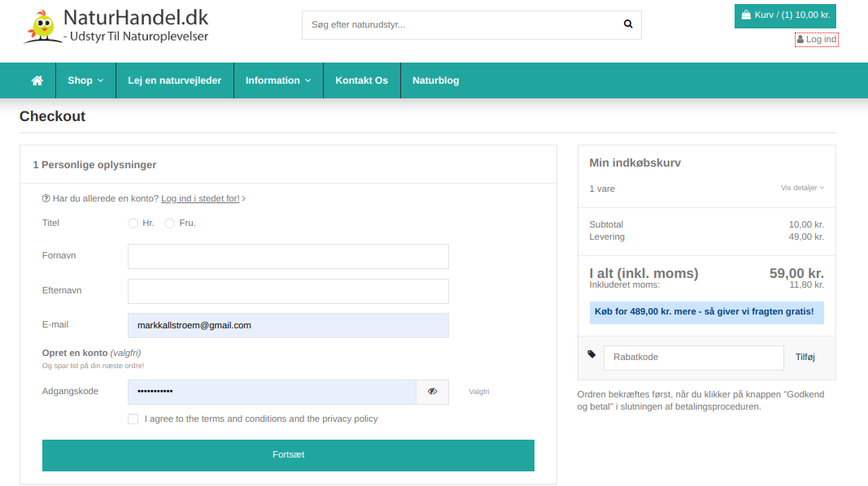The width and height of the screenshot is (868, 486).
Task: Click the Adgangskode password field
Action: (272, 392)
